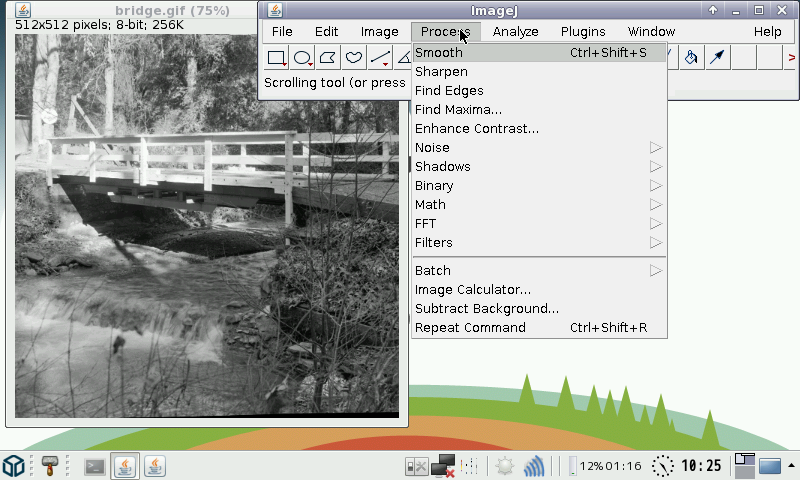Choose Smooth from Process menu
This screenshot has width=800, height=480.
[x=540, y=53]
